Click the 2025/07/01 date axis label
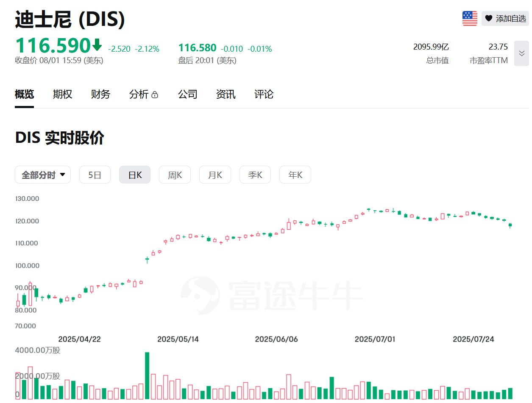Image resolution: width=532 pixels, height=403 pixels. coord(375,339)
